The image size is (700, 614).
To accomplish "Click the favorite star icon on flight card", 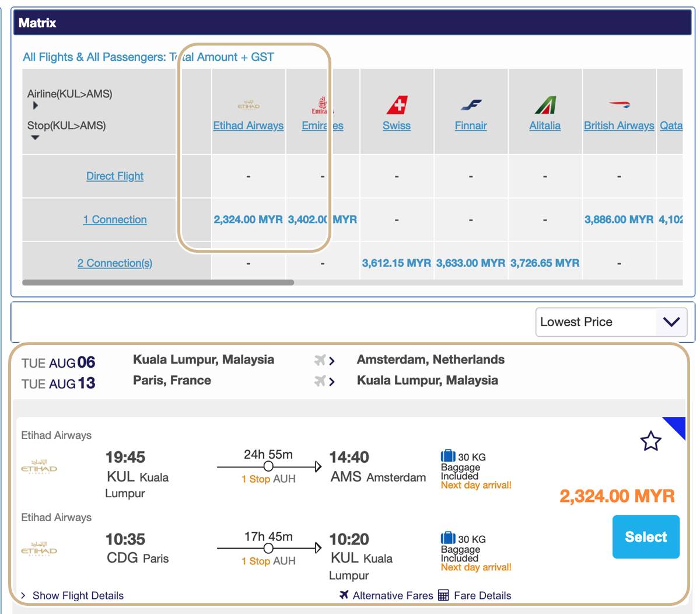I will 650,441.
